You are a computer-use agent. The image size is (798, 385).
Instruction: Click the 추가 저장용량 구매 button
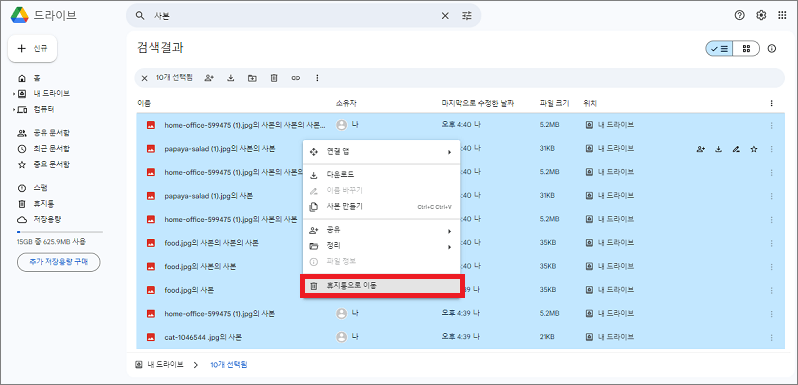coord(59,262)
